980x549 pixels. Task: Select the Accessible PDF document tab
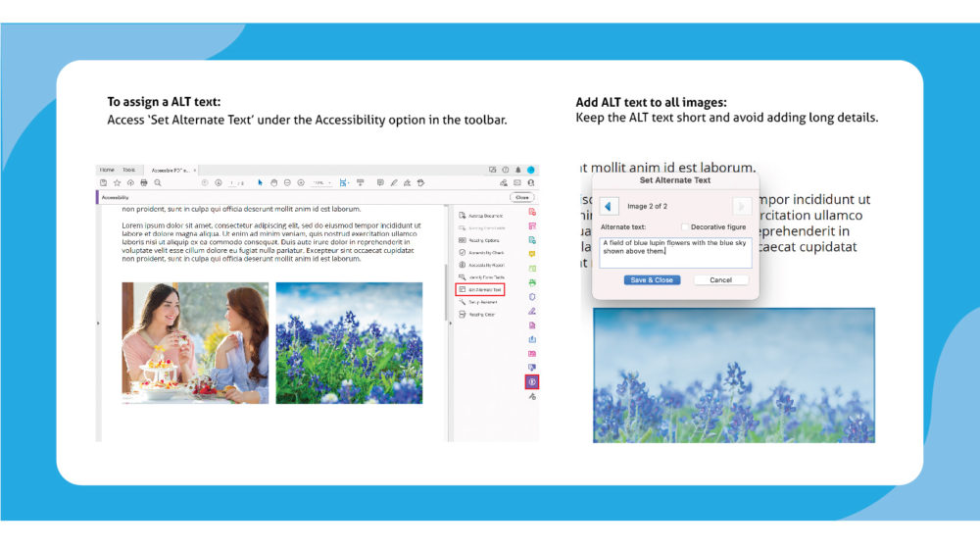[170, 170]
